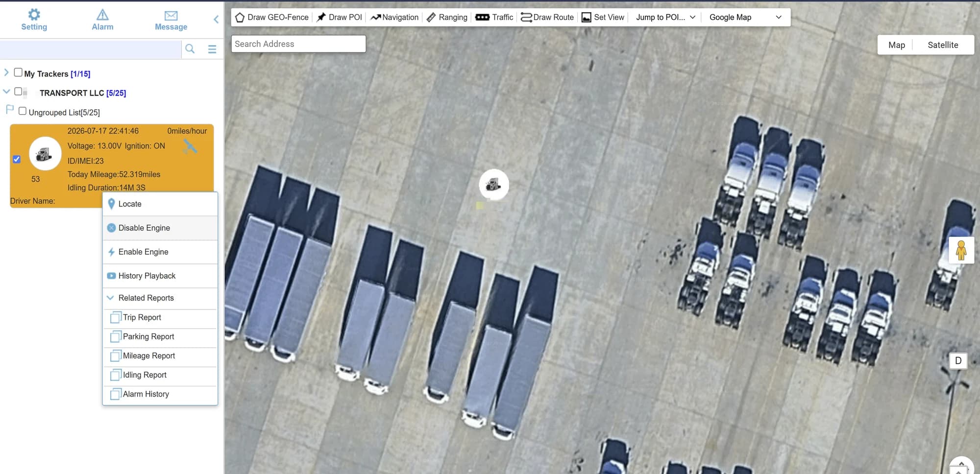
Task: Click the flag icon beside Ungrouped List
Action: click(9, 109)
